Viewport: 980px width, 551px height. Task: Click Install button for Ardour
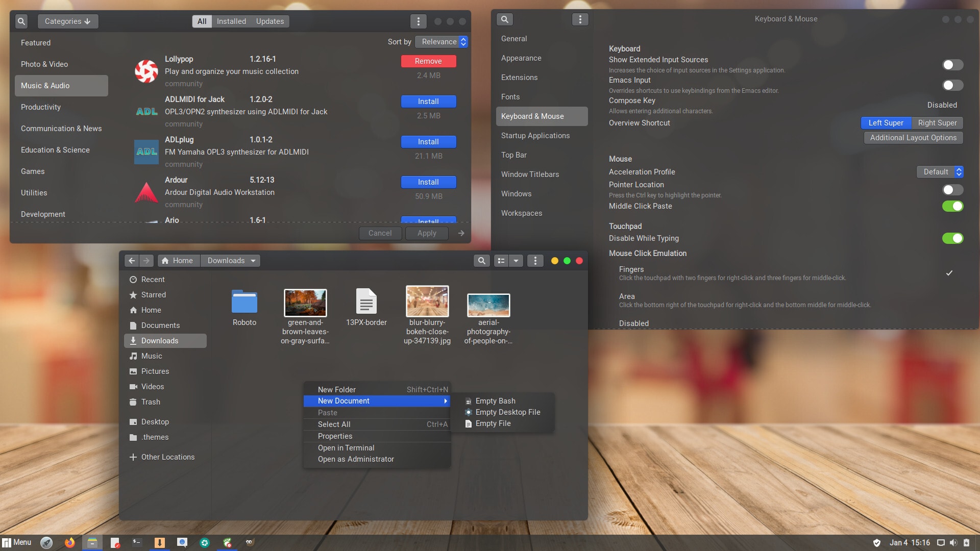428,182
